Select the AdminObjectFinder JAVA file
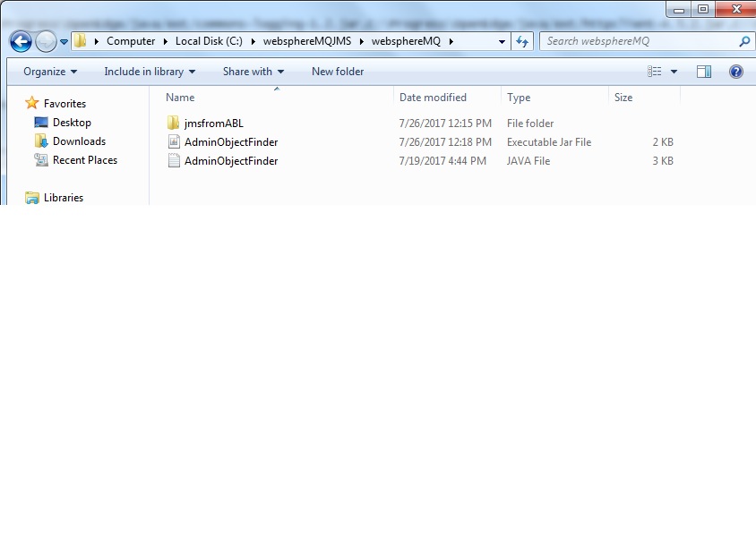This screenshot has height=537, width=756. (231, 161)
